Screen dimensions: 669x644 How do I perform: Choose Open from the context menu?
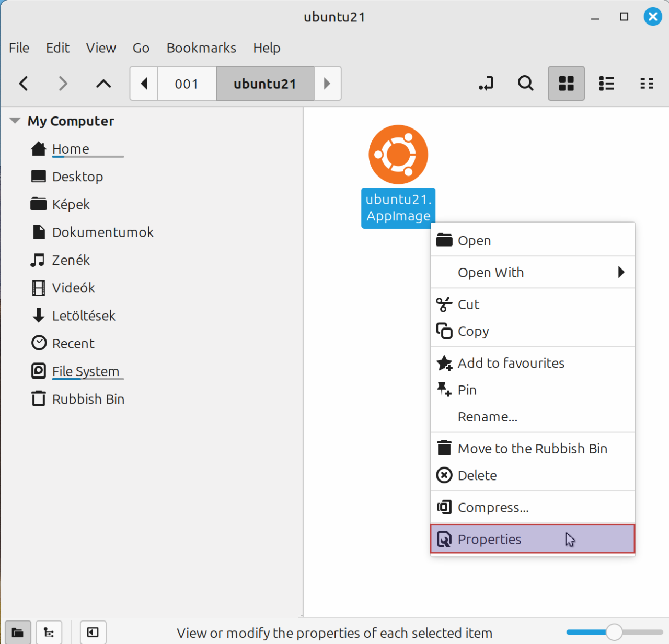click(x=533, y=241)
